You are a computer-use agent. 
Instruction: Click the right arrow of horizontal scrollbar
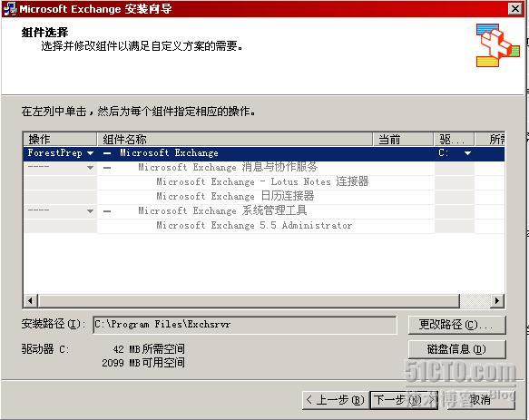pos(496,300)
